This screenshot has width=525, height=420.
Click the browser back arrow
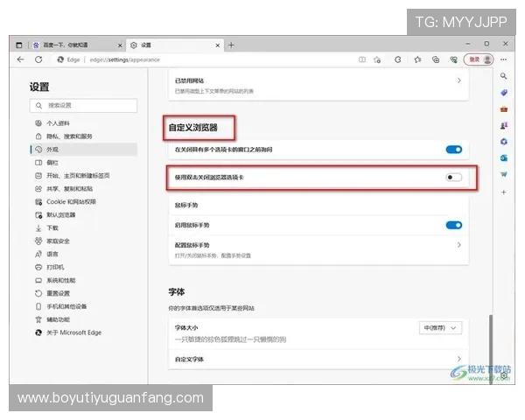click(x=21, y=59)
